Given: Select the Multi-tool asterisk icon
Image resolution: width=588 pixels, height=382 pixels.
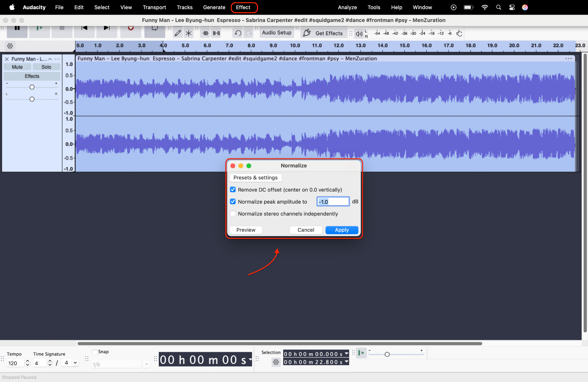Looking at the screenshot, I should click(189, 33).
